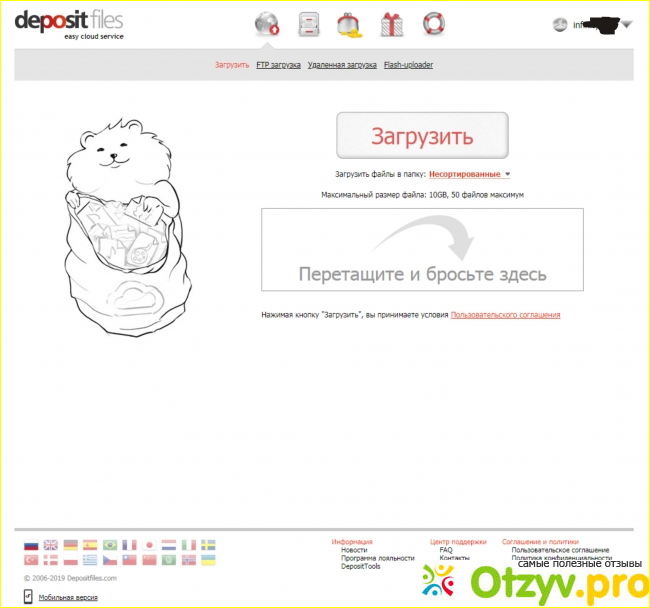Open the FAQ link in footer
650x608 pixels.
(446, 550)
